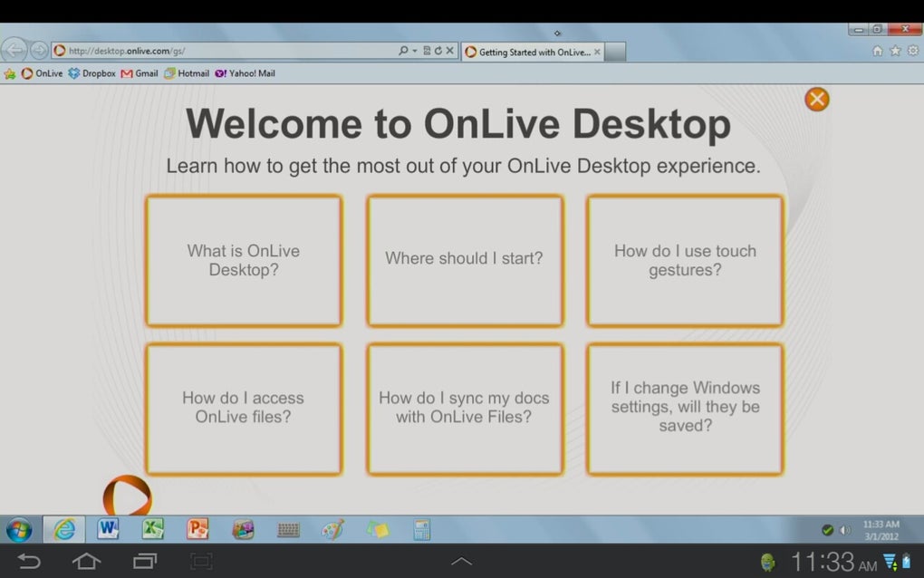Tap the Android debug notification icon
Screen dimensions: 924x578
click(767, 562)
